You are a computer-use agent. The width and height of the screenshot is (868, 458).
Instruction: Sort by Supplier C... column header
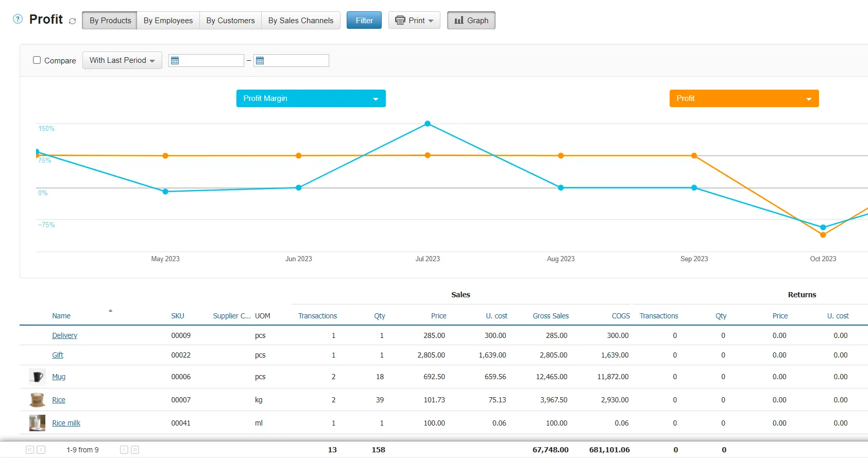click(x=232, y=316)
